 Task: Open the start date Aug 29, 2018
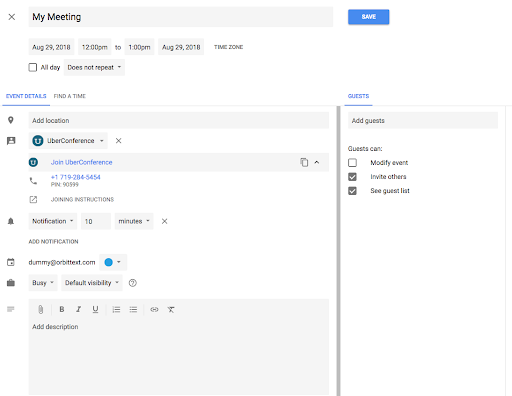[x=51, y=47]
